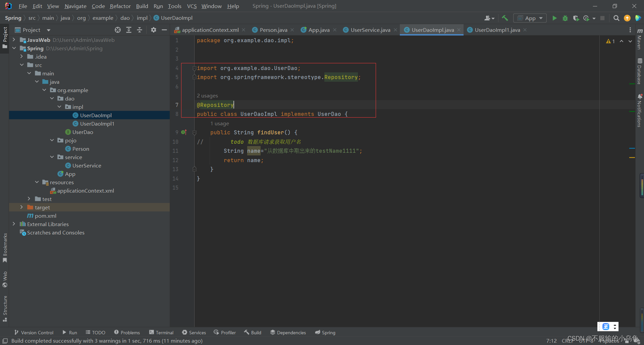Viewport: 644px width, 345px height.
Task: Open the Notifications tool window
Action: point(640,111)
